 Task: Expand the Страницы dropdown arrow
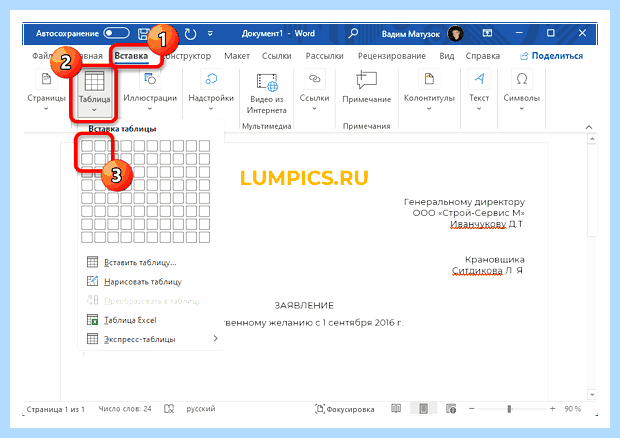click(x=46, y=108)
